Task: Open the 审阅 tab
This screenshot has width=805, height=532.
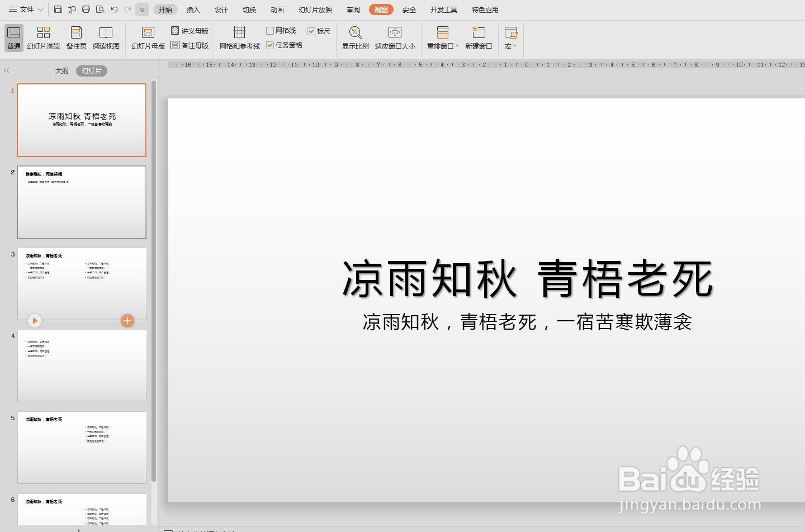Action: click(x=353, y=9)
